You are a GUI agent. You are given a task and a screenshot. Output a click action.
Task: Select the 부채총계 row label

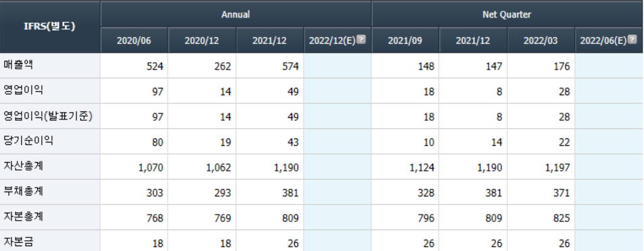pos(23,192)
